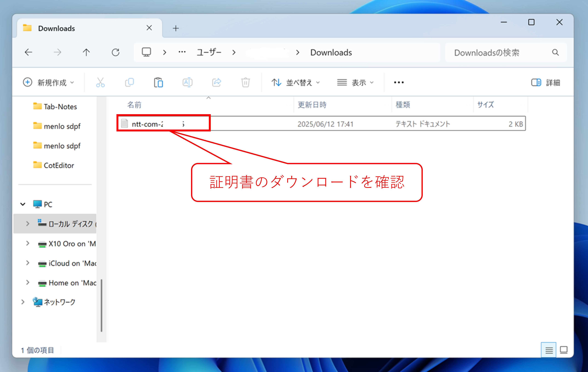The height and width of the screenshot is (372, 588).
Task: Open the See more three-dots toolbar menu
Action: pyautogui.click(x=399, y=82)
